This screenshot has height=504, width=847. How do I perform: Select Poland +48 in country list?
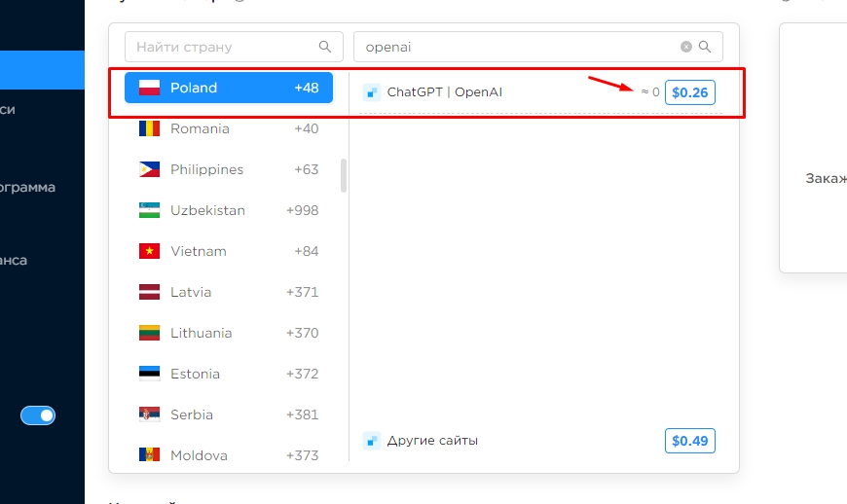(229, 88)
